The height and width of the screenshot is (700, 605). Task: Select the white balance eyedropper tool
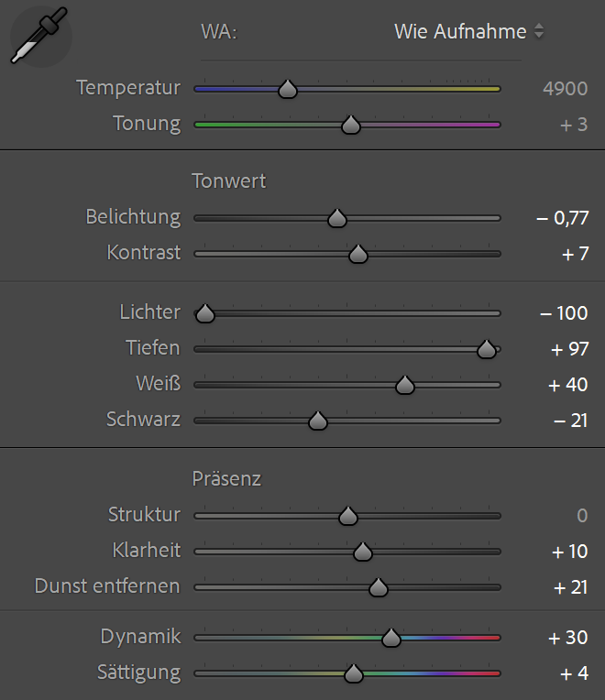point(38,37)
